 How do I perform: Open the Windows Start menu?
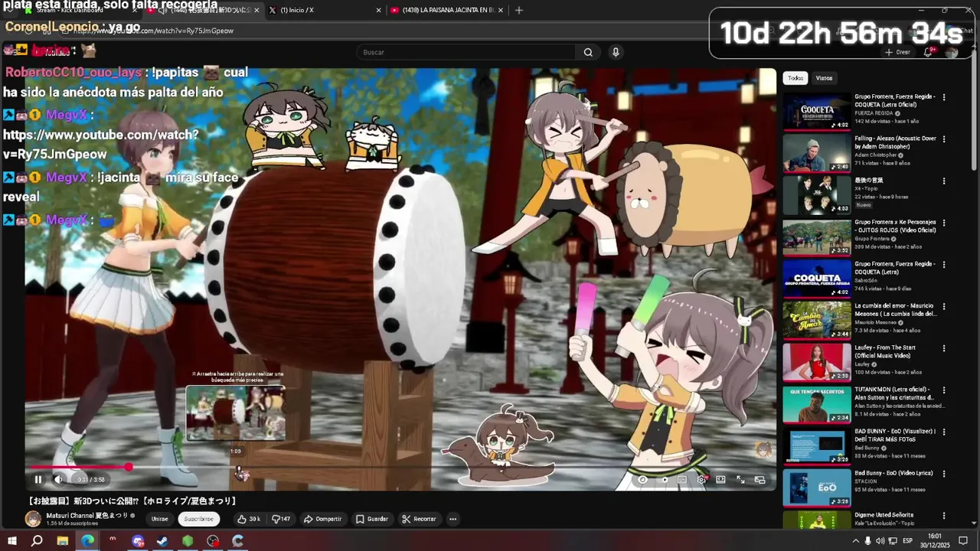(x=12, y=541)
